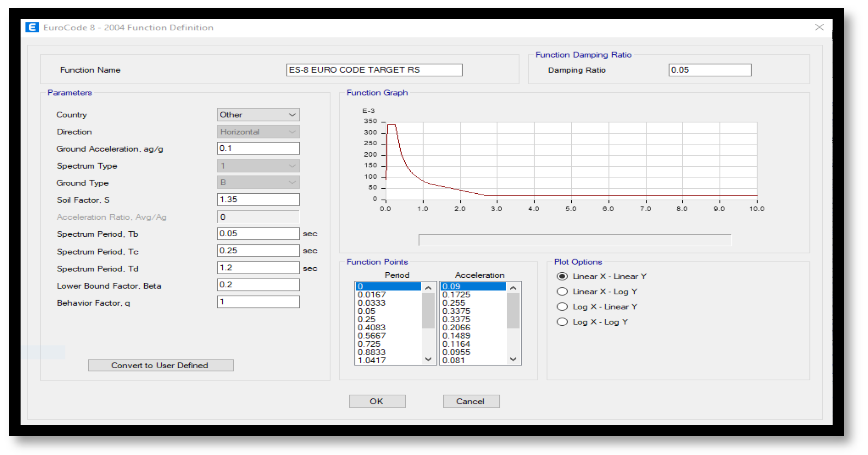Image resolution: width=868 pixels, height=455 pixels.
Task: Open the Ground Type dropdown
Action: pos(258,182)
